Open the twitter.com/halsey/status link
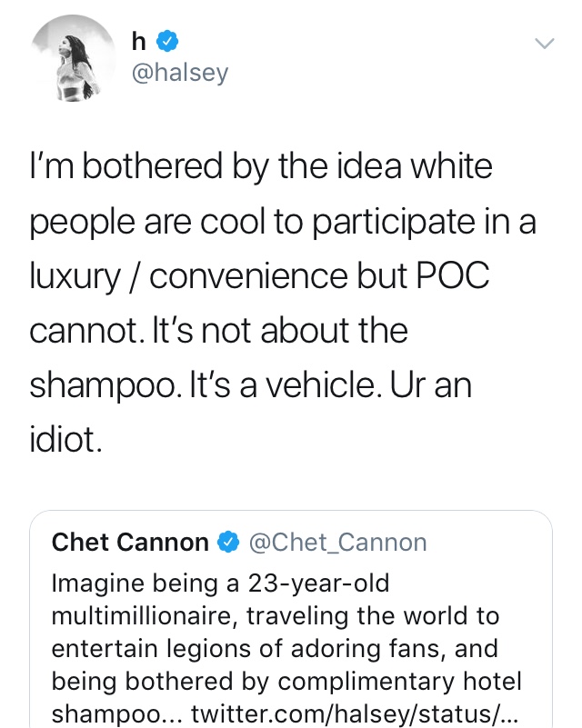Screen dimensions: 582x728 354,713
